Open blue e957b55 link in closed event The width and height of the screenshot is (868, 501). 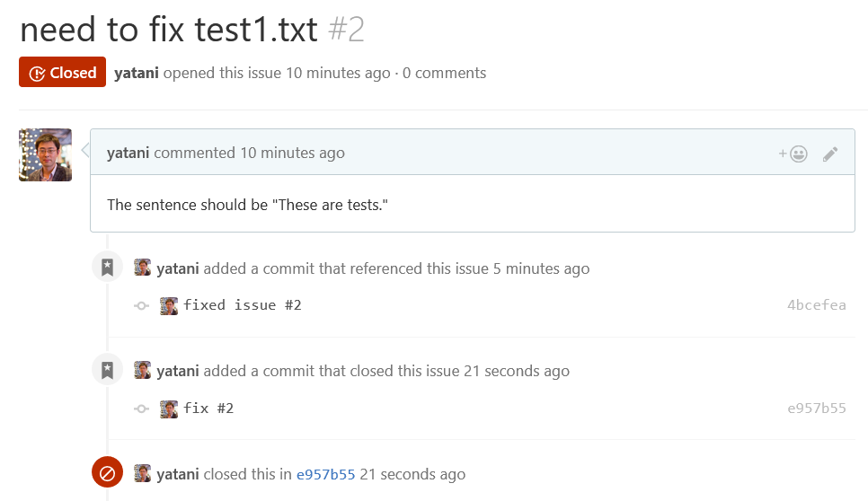(325, 474)
